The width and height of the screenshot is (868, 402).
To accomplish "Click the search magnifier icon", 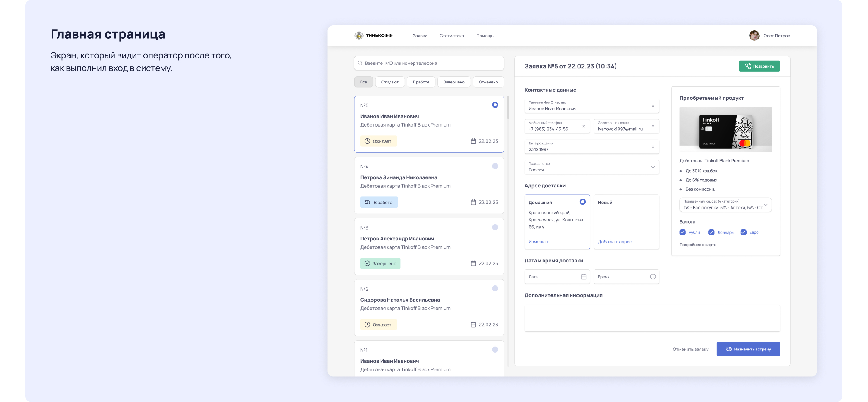I will click(x=360, y=63).
